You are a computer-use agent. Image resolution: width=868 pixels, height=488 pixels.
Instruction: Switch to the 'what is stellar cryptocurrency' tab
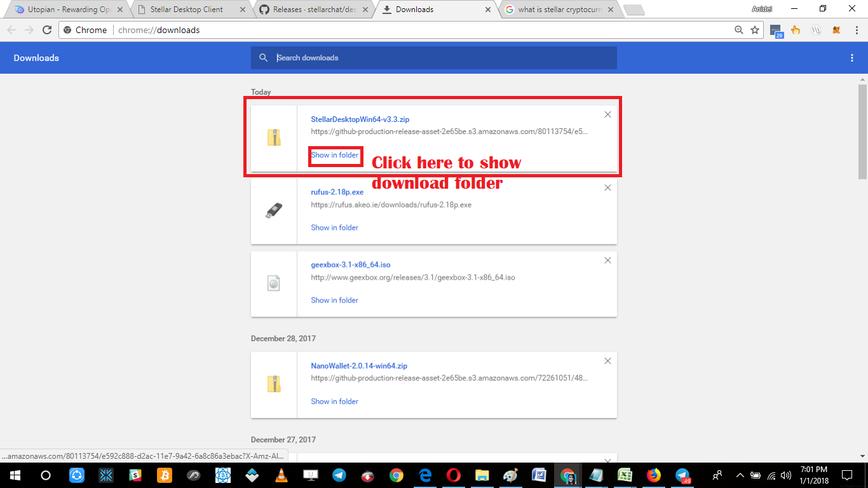tap(559, 10)
